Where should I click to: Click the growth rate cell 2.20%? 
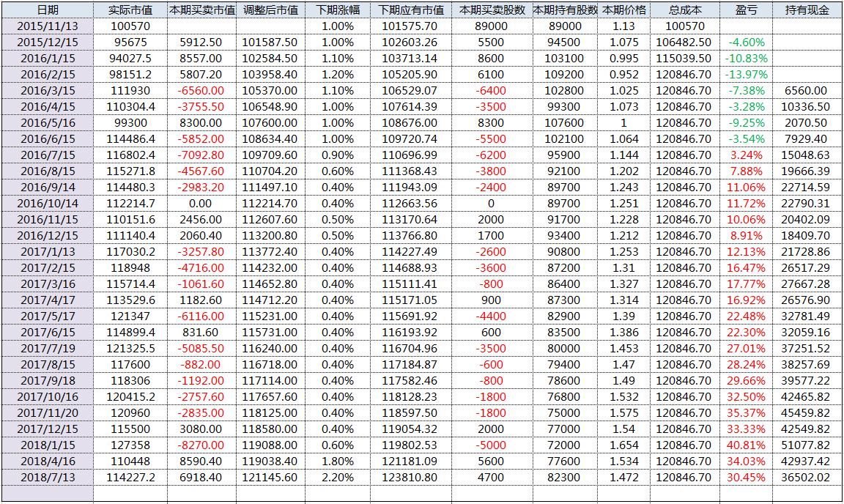(338, 478)
